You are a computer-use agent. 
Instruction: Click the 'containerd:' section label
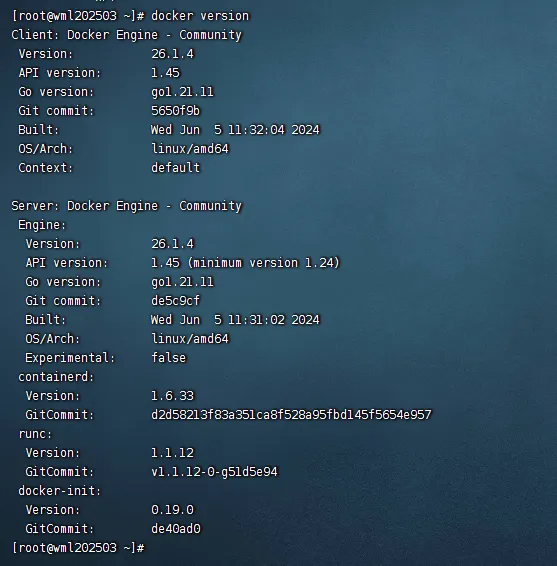pyautogui.click(x=56, y=377)
